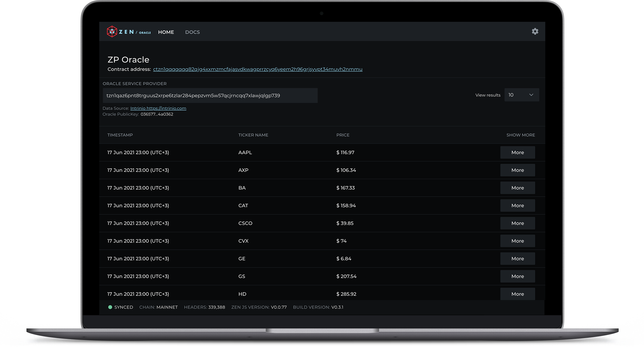Viewport: 644px width, 348px height.
Task: Open the settings gear icon
Action: [535, 31]
